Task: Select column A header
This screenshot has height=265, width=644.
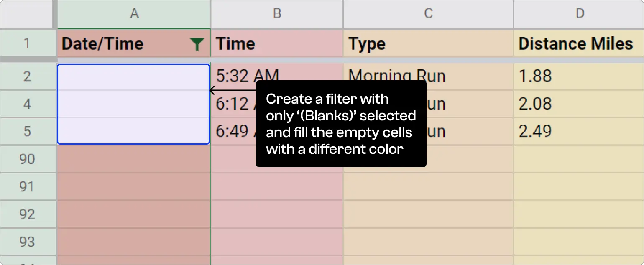Action: pos(133,13)
